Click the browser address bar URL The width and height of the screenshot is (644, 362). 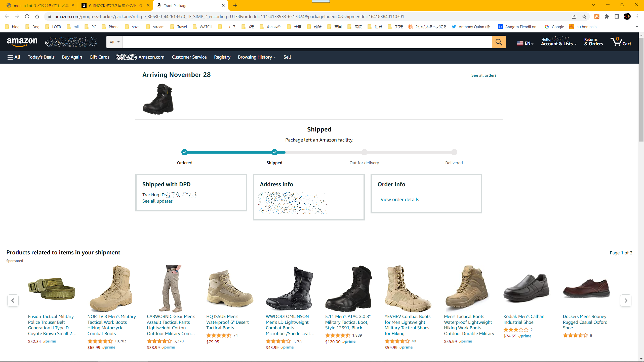(x=229, y=16)
